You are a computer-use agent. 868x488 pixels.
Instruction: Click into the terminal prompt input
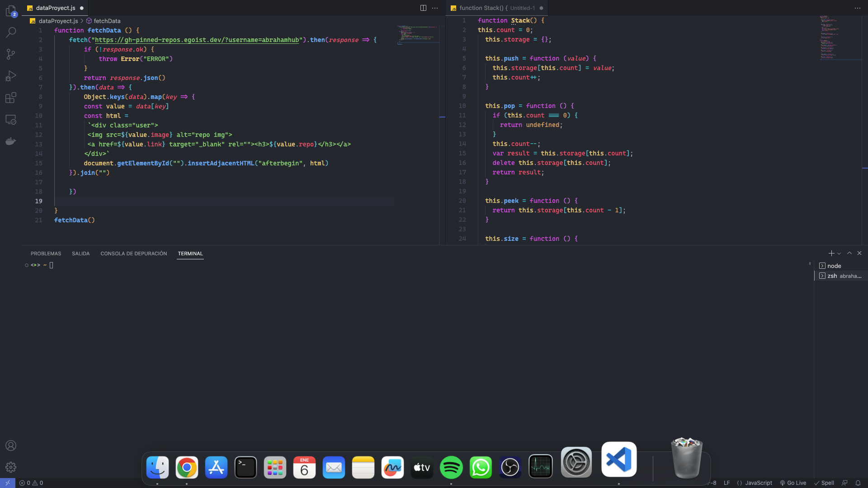tap(51, 265)
